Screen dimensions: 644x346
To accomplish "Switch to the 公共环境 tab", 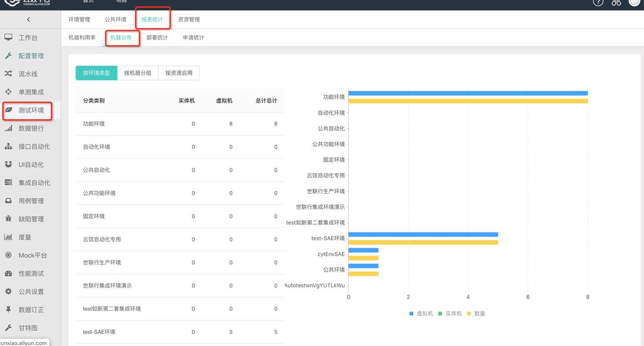I will (115, 19).
